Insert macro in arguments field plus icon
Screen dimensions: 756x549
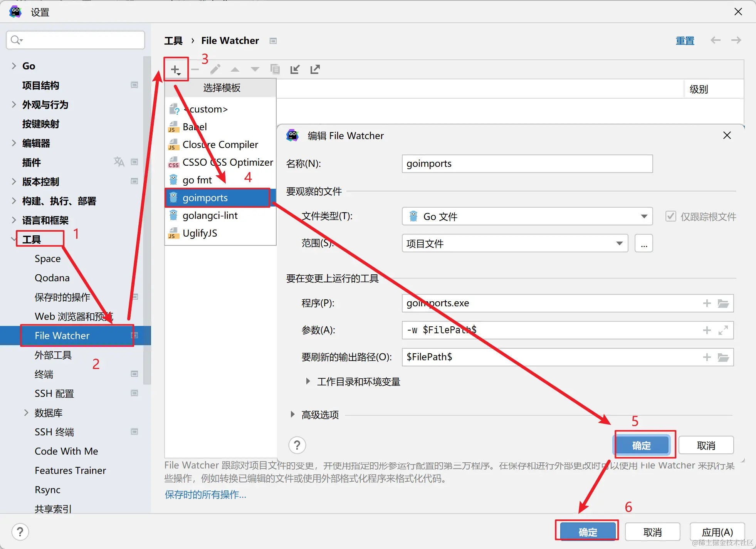707,330
